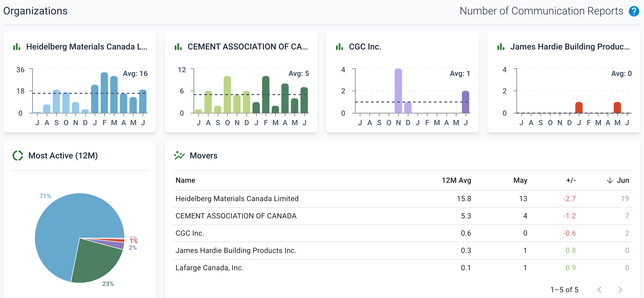Click the Most Active (12M) title
This screenshot has width=644, height=298.
coord(63,156)
